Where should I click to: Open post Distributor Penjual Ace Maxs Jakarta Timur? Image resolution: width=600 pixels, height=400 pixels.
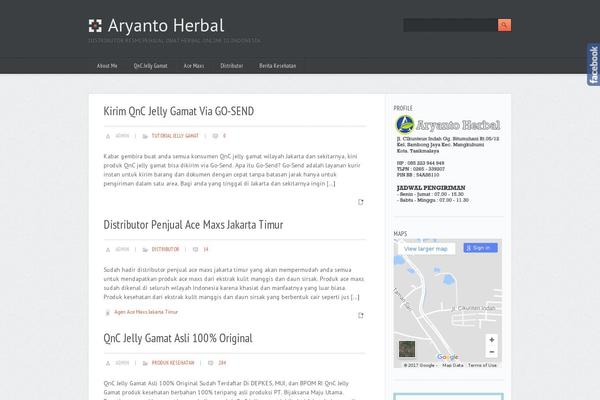coord(193,225)
